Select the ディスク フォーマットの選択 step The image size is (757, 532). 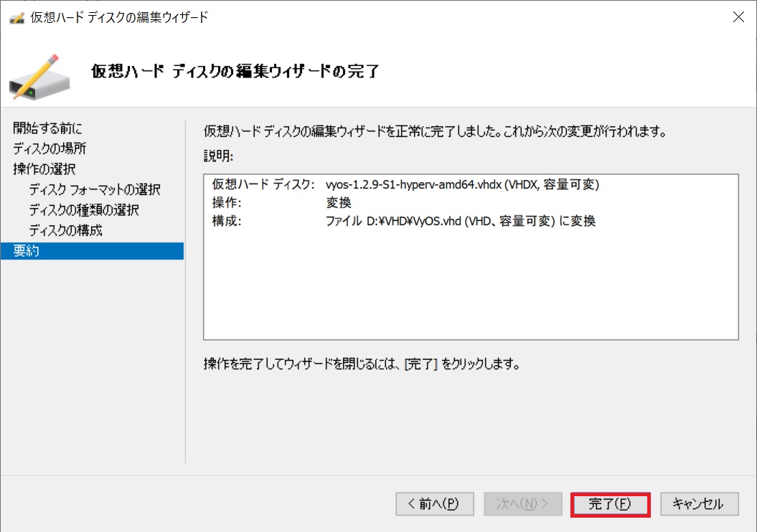[95, 189]
